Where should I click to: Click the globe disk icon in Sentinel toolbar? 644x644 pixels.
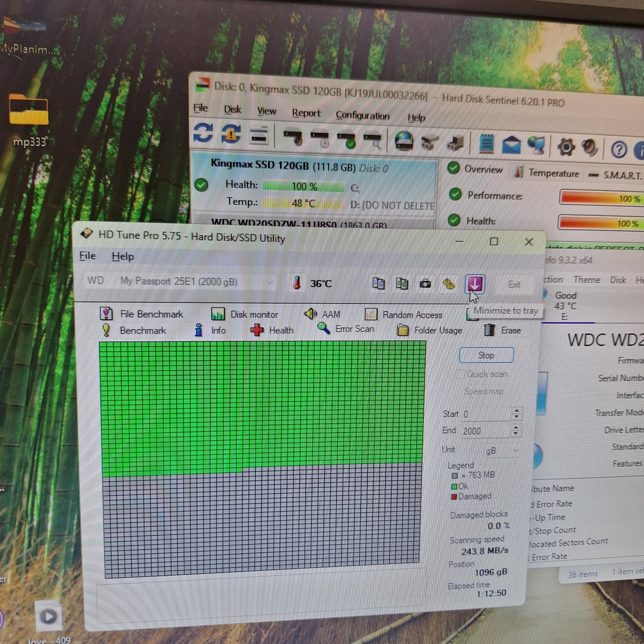404,141
